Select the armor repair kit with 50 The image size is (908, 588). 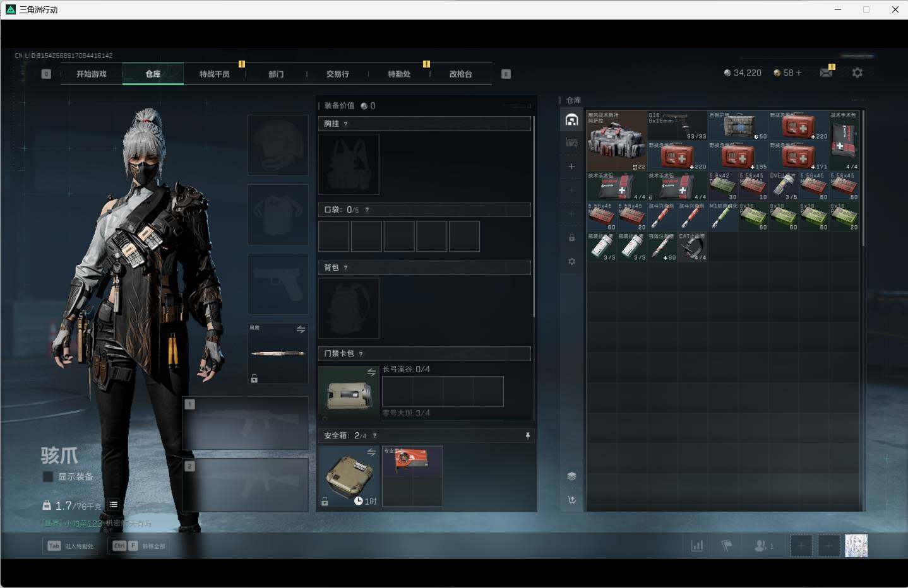click(738, 126)
